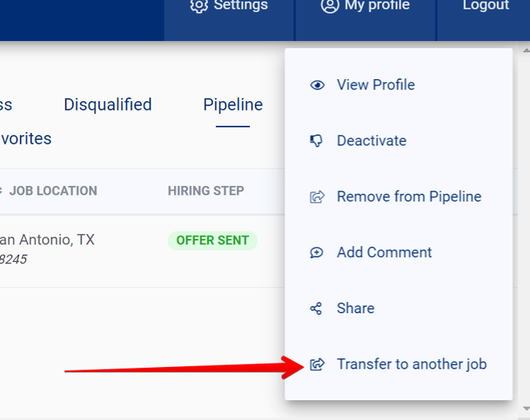
Task: Click the Share nodes icon
Action: [x=316, y=308]
